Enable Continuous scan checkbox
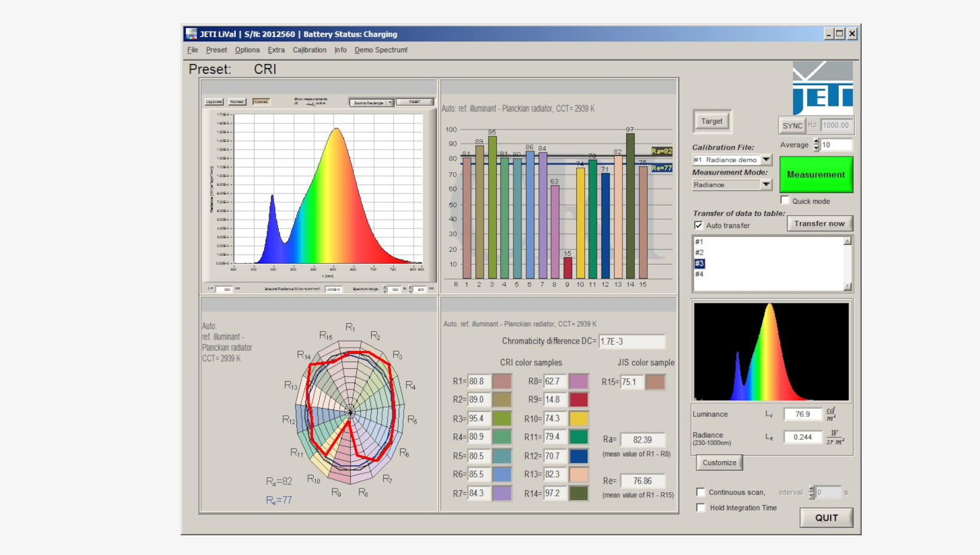The image size is (980, 555). tap(700, 492)
